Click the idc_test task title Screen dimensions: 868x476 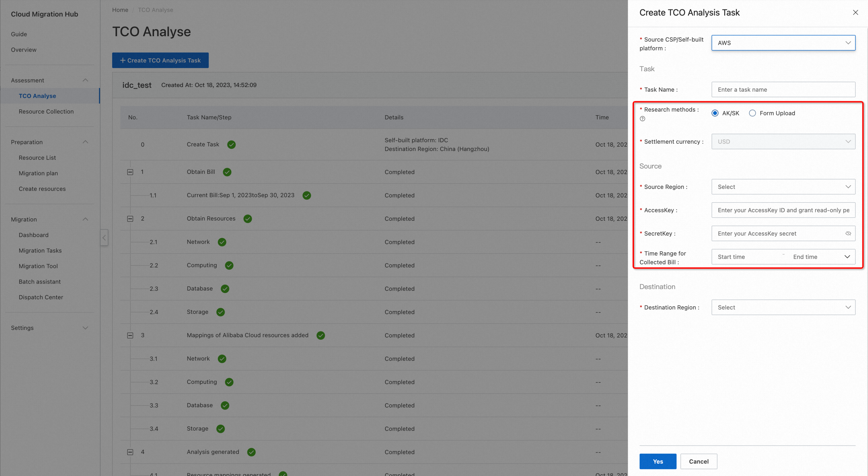click(x=137, y=85)
